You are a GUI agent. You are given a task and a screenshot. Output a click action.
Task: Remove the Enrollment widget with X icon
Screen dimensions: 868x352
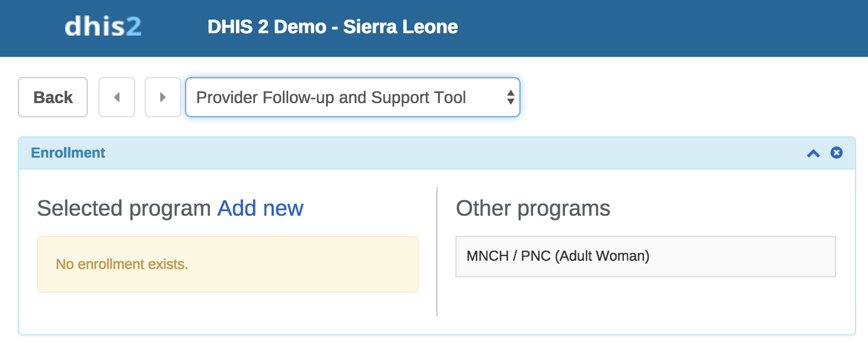click(837, 153)
